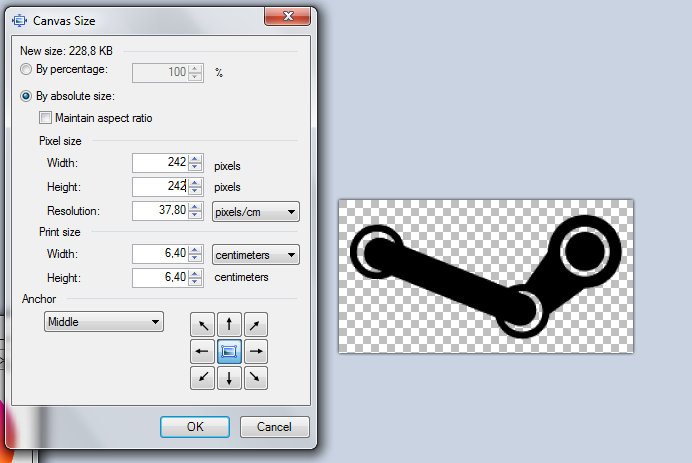This screenshot has width=692, height=463.
Task: Decrease pixel Width with down spinner
Action: click(x=195, y=167)
